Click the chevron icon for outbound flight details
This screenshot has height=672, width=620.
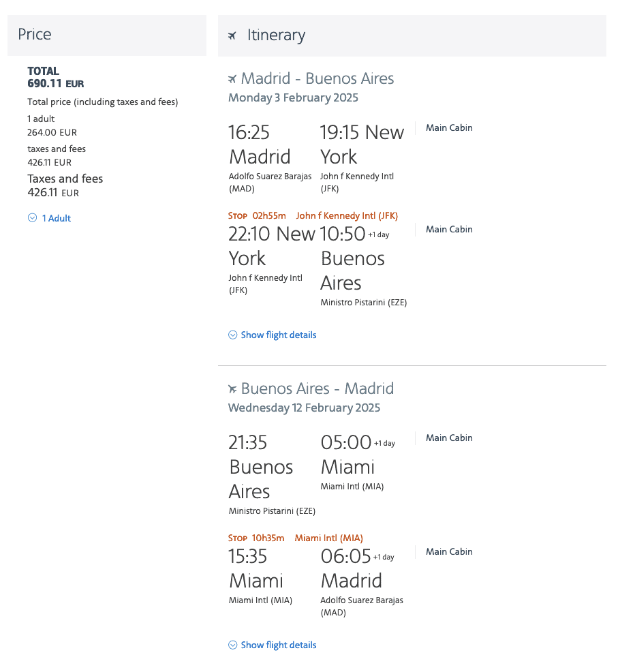tap(233, 335)
